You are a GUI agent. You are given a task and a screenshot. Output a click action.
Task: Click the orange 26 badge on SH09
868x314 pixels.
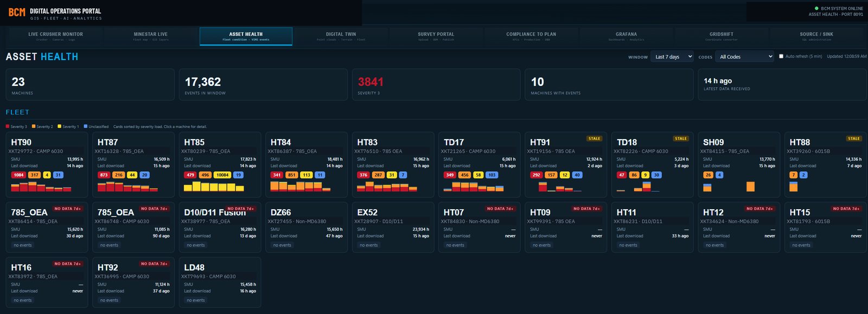pyautogui.click(x=708, y=175)
